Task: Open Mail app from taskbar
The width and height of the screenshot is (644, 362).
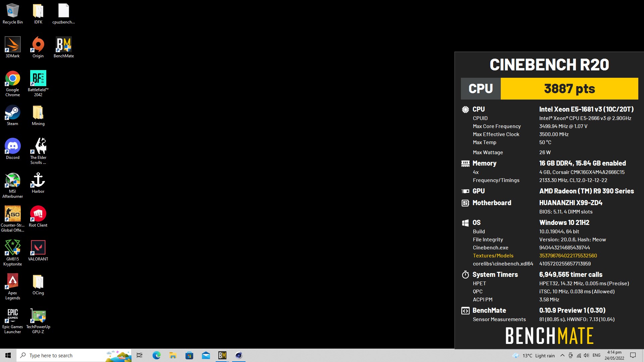Action: (206, 355)
